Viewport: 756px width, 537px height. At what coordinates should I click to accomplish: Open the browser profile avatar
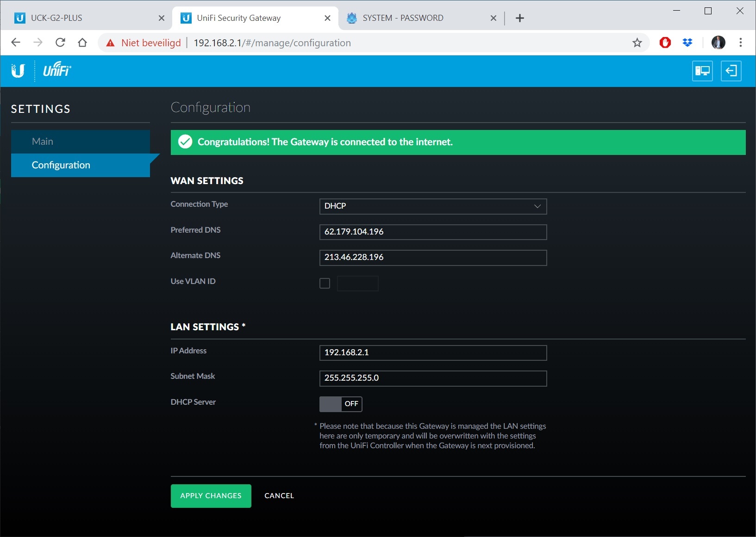[718, 43]
